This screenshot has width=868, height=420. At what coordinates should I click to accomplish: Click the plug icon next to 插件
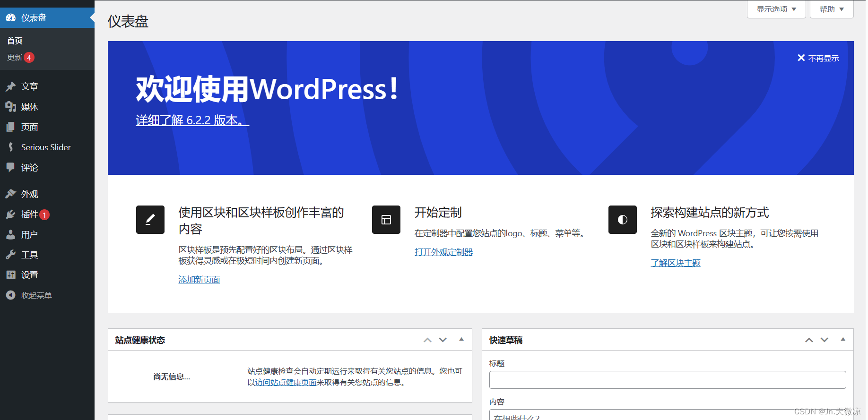(11, 214)
